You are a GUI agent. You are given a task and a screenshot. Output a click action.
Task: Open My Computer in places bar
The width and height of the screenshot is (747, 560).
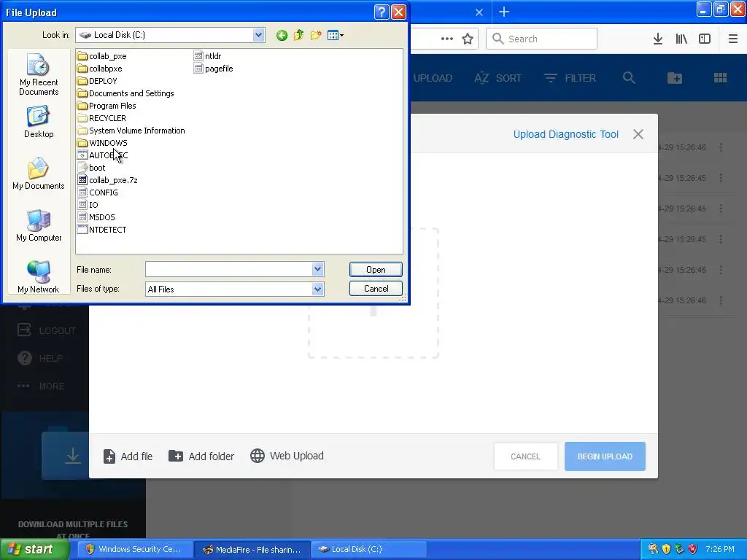point(39,226)
